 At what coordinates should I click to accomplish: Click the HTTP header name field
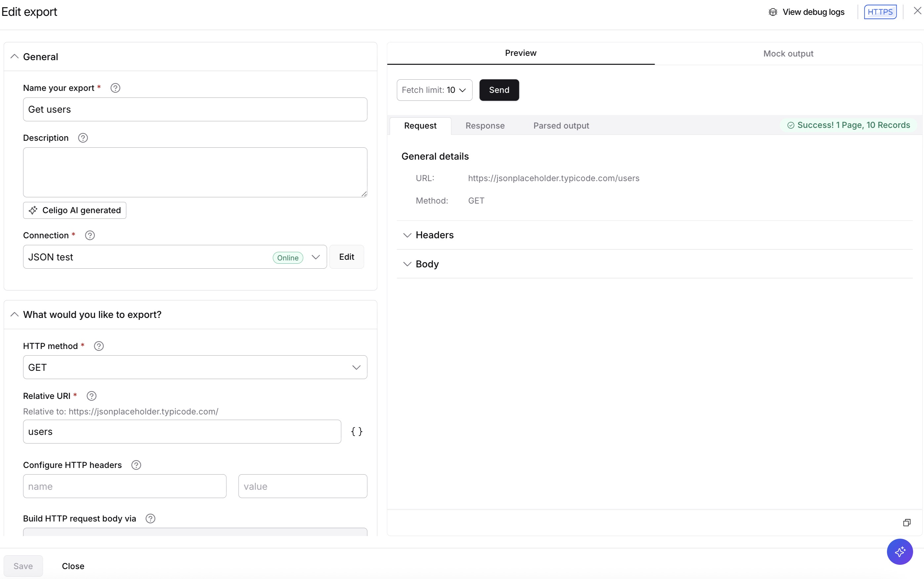(124, 486)
